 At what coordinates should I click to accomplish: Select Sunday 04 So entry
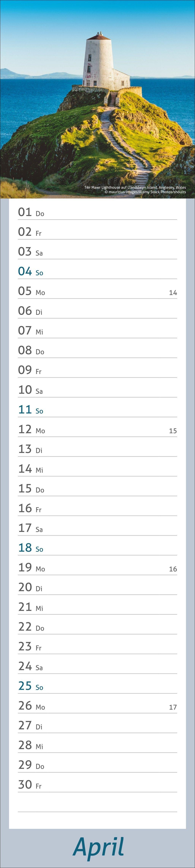tap(31, 272)
